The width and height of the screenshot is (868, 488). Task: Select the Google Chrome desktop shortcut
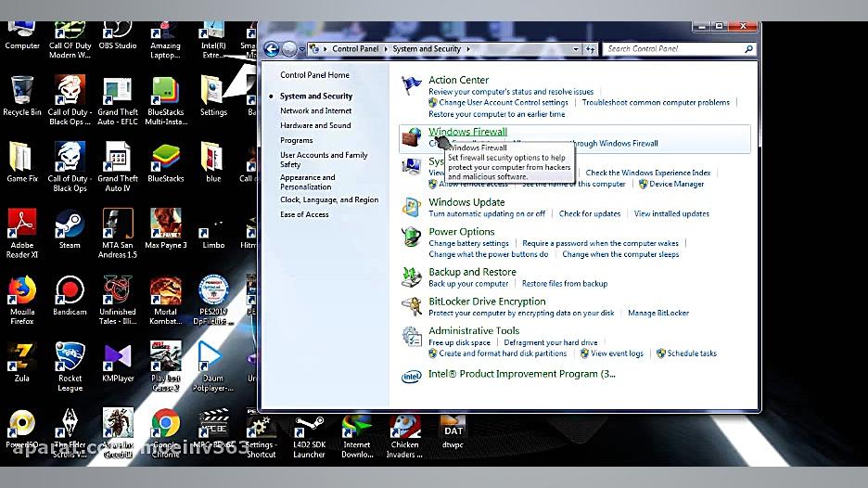pos(165,433)
